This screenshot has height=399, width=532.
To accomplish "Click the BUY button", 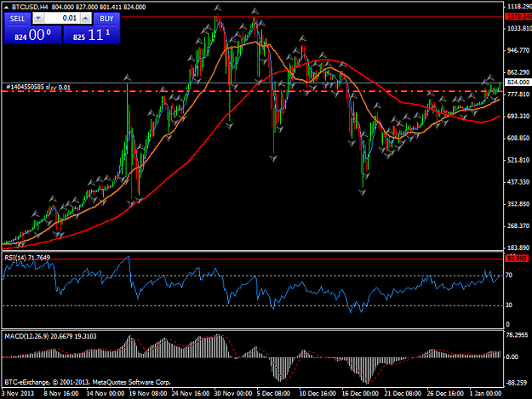I will tap(106, 19).
